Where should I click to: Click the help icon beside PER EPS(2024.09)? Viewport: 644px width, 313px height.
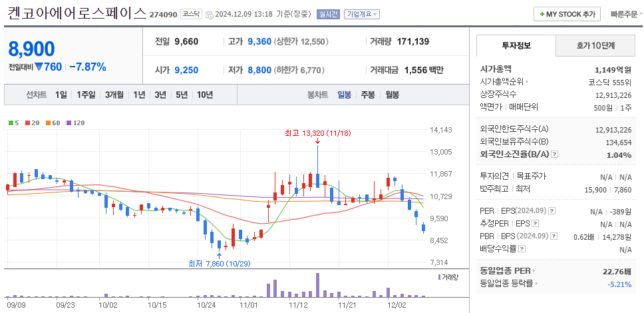pos(552,210)
